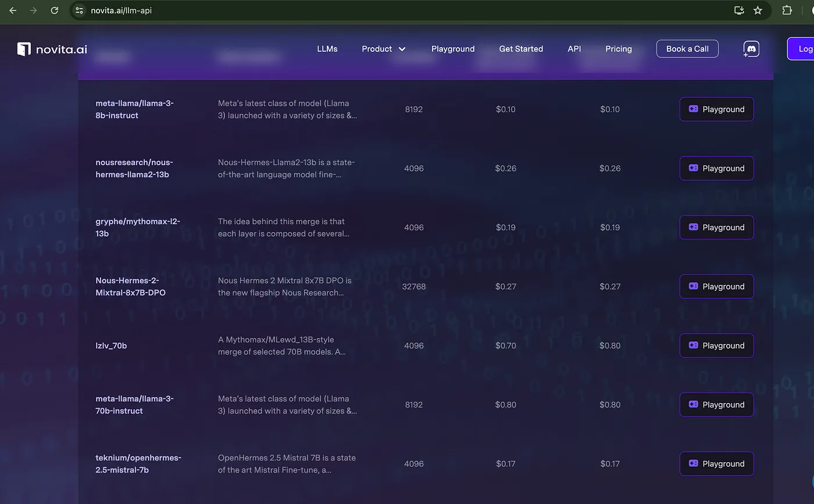Viewport: 814px width, 504px height.
Task: Open the browser extensions puzzle icon
Action: tap(787, 10)
